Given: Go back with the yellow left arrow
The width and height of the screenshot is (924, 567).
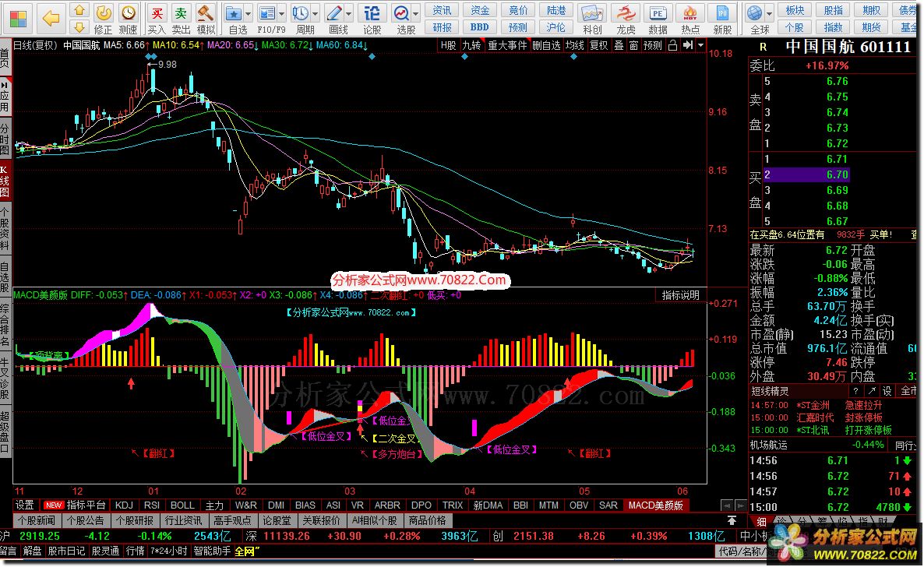Looking at the screenshot, I should [51, 18].
